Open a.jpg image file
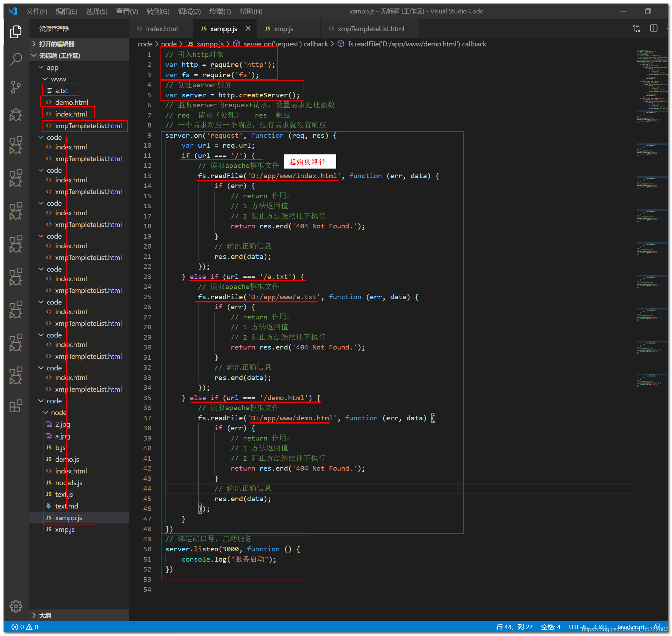 tap(79, 436)
